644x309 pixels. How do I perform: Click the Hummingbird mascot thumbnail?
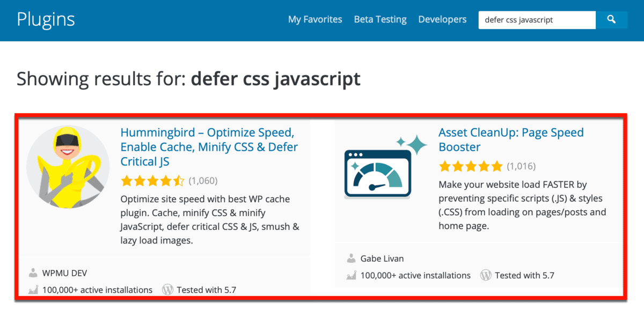[68, 166]
